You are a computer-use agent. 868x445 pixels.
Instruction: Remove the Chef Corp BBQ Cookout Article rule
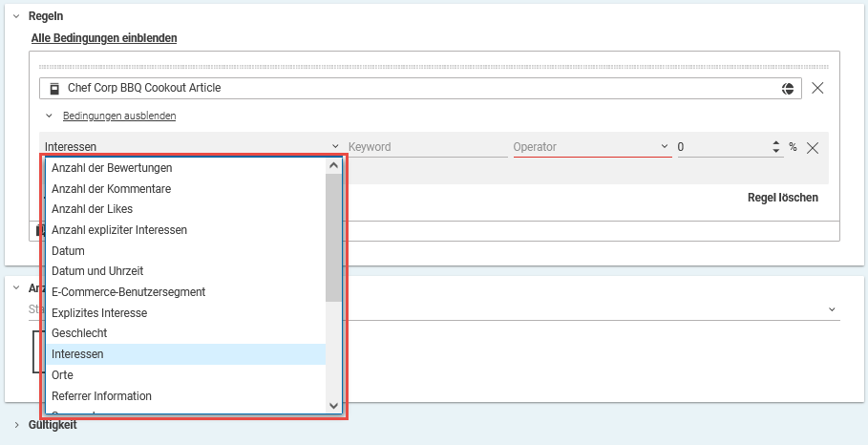tap(817, 89)
